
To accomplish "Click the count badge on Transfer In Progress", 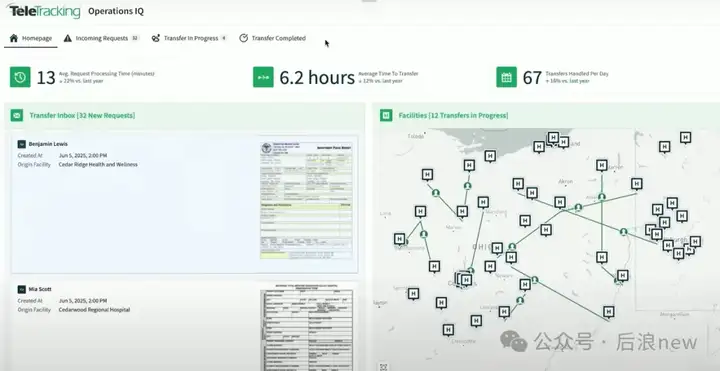I will [224, 38].
